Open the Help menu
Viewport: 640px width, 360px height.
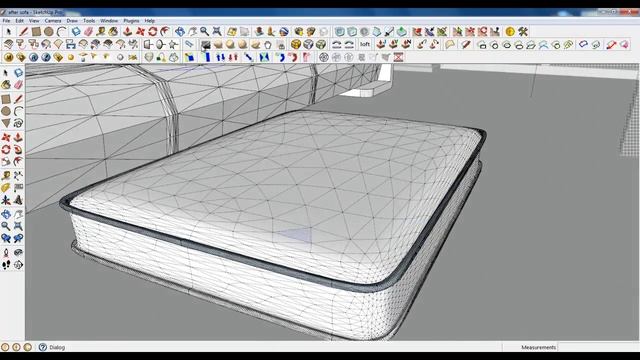pyautogui.click(x=150, y=21)
